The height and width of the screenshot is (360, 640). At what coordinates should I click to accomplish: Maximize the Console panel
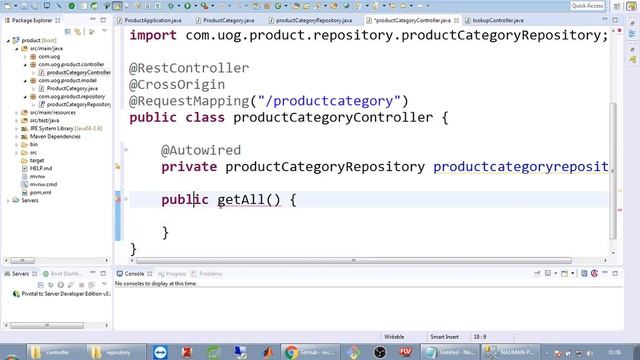615,273
